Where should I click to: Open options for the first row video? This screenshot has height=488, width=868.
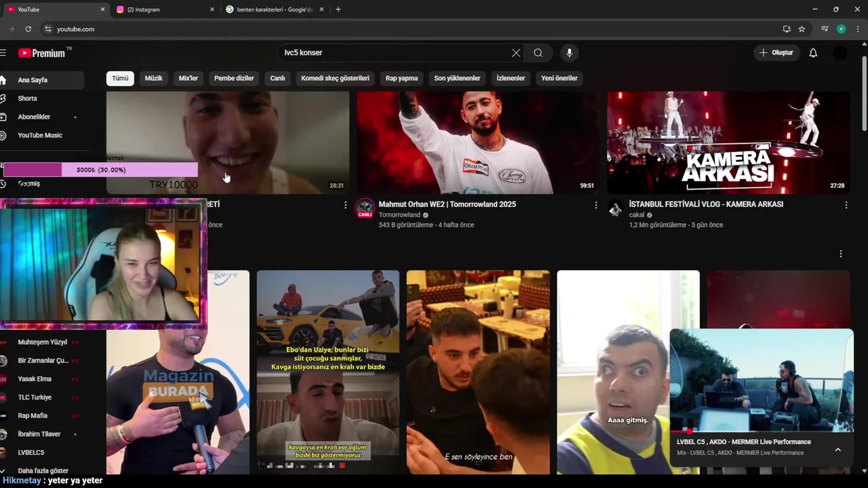click(x=345, y=205)
